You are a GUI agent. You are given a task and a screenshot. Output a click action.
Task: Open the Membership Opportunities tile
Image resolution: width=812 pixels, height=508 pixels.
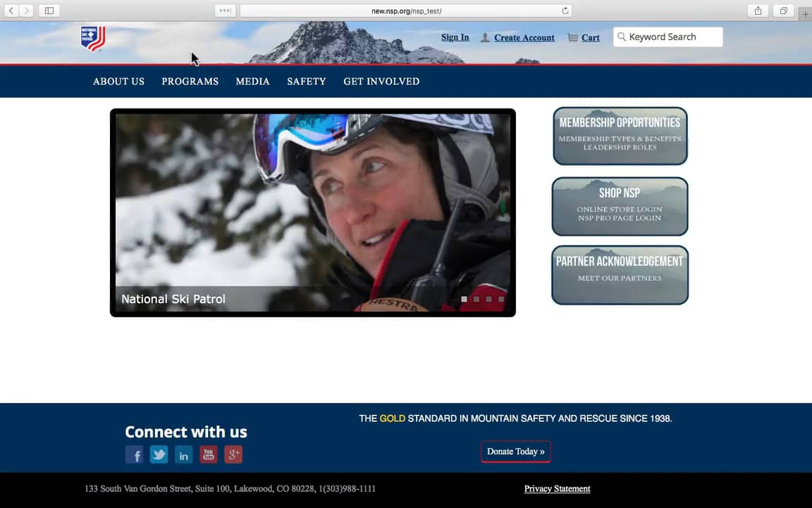point(620,135)
